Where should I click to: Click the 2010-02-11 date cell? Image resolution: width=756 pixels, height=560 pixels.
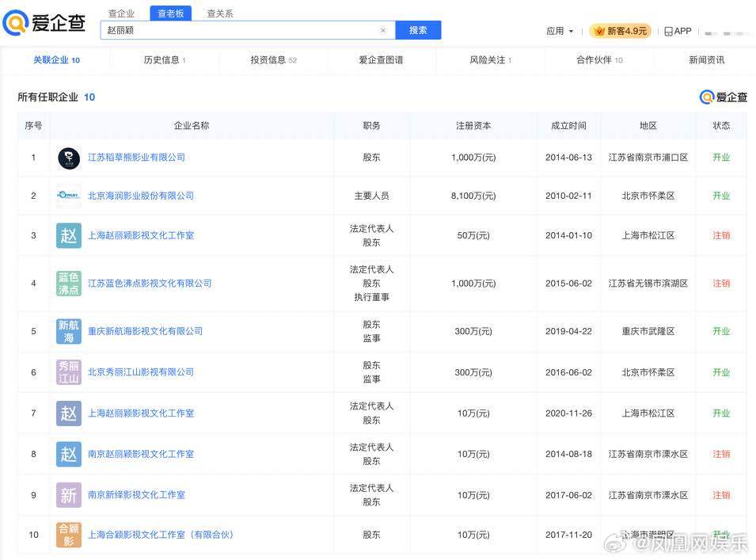click(x=569, y=196)
